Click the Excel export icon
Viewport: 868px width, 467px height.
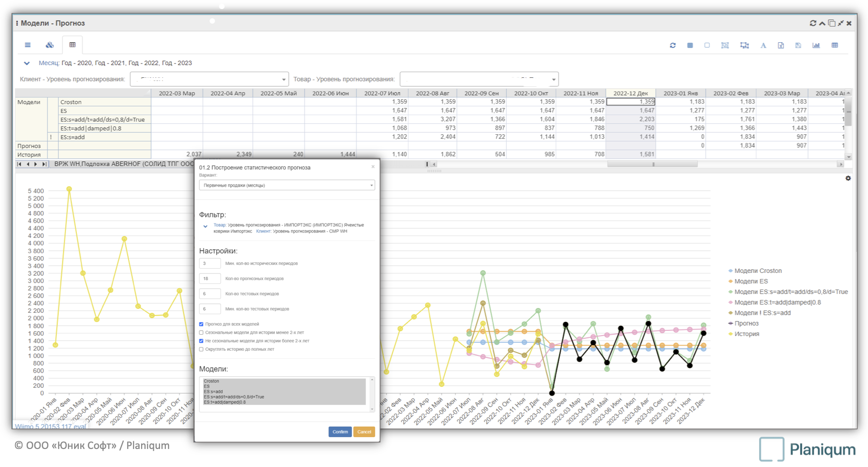pos(781,46)
